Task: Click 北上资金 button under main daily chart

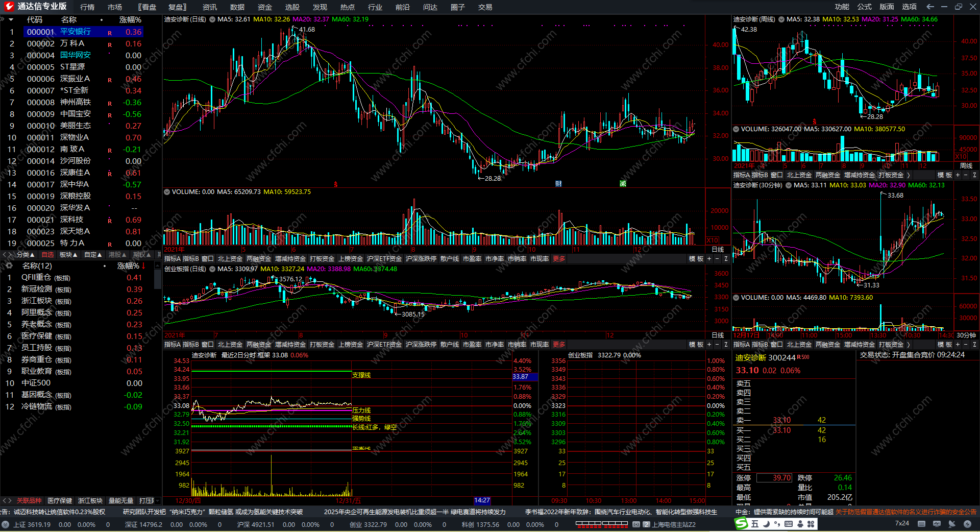Action: coord(230,259)
